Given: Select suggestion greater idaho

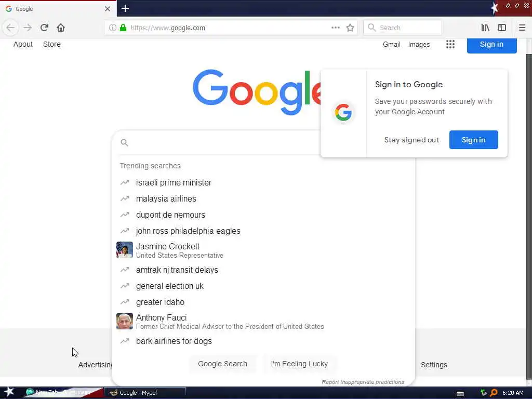Looking at the screenshot, I should pos(160,302).
